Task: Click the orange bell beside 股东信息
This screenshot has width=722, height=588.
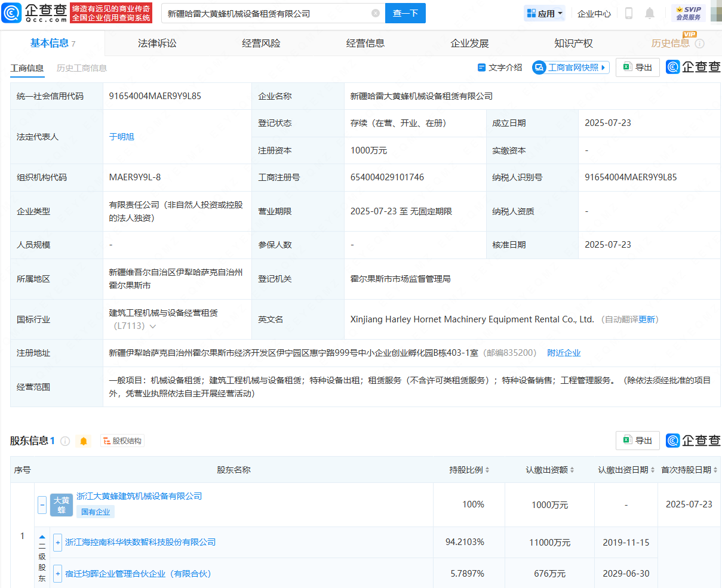Action: point(84,441)
